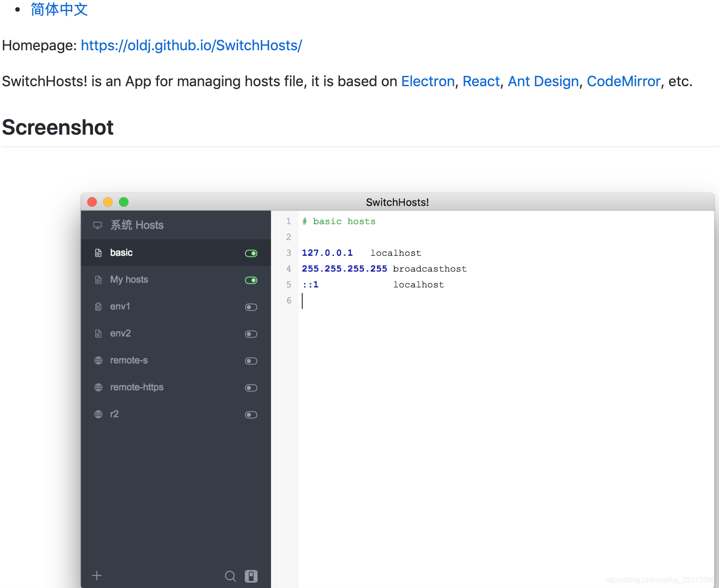The width and height of the screenshot is (719, 588).
Task: Click the globe icon beside remote-https
Action: point(98,387)
